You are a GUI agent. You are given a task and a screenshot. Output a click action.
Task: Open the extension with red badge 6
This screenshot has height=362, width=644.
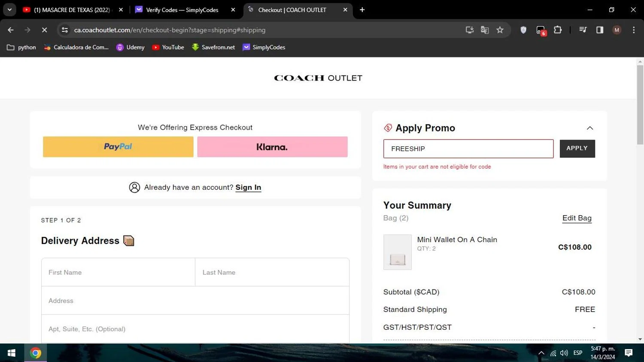[x=541, y=30]
